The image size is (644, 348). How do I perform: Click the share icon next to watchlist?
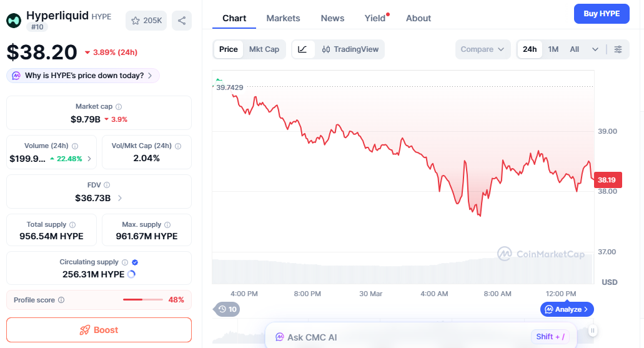pyautogui.click(x=182, y=21)
